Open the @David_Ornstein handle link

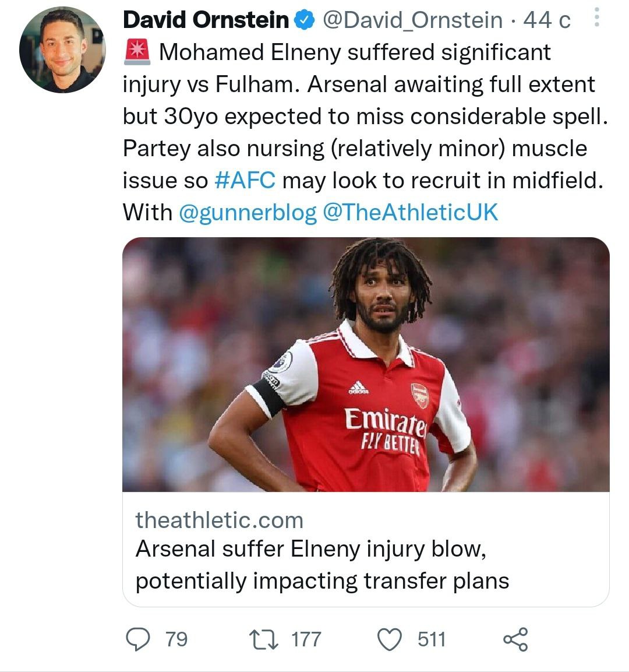pyautogui.click(x=412, y=20)
